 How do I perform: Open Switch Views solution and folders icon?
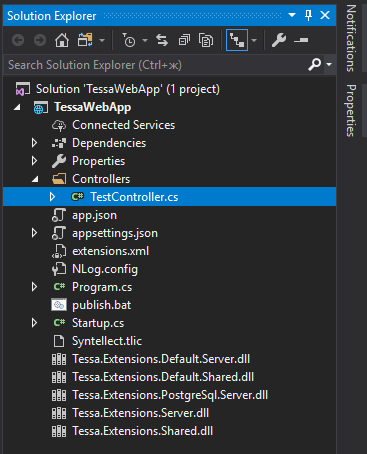pyautogui.click(x=85, y=40)
